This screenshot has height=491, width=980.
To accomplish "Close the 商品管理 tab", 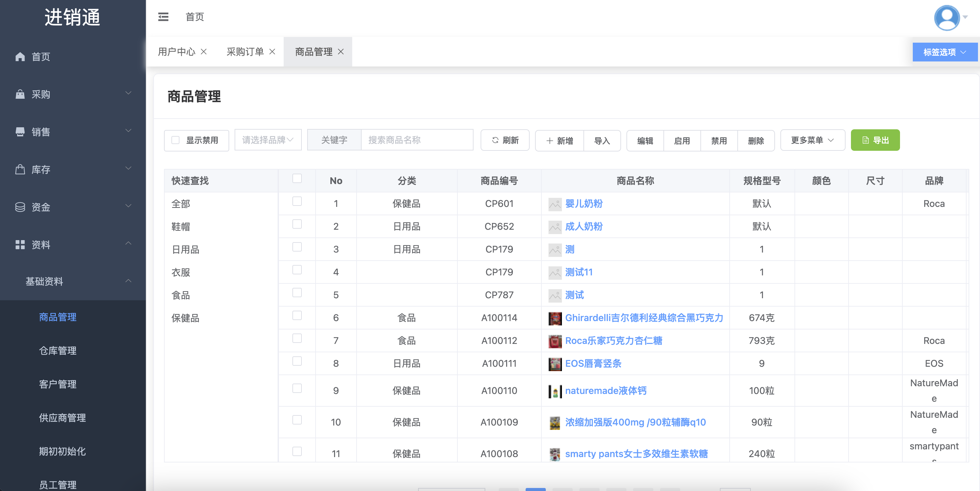I will coord(341,52).
